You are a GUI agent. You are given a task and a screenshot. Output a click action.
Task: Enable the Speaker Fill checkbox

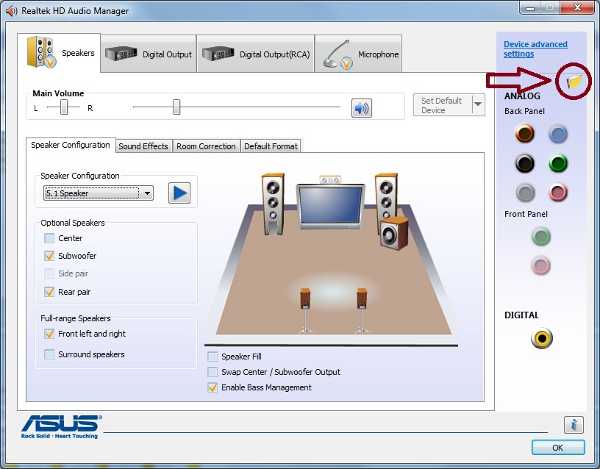tap(212, 357)
